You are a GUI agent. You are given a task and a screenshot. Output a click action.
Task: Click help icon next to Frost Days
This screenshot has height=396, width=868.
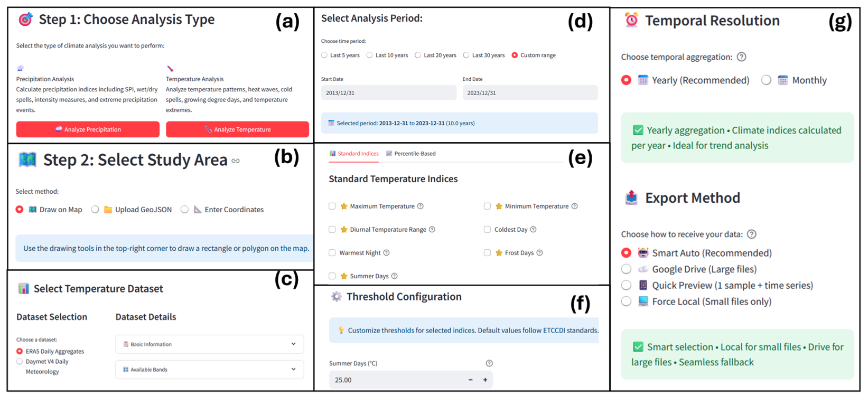click(x=539, y=253)
